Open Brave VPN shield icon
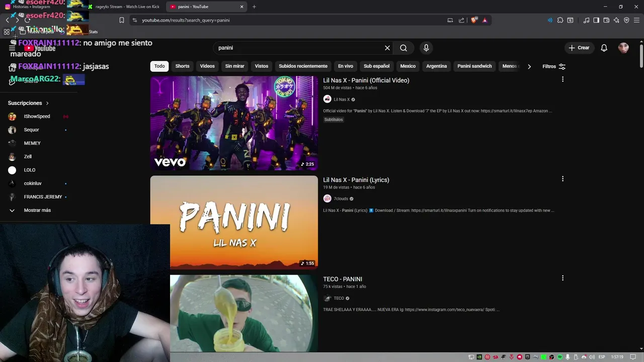Image resolution: width=644 pixels, height=362 pixels. (x=626, y=20)
